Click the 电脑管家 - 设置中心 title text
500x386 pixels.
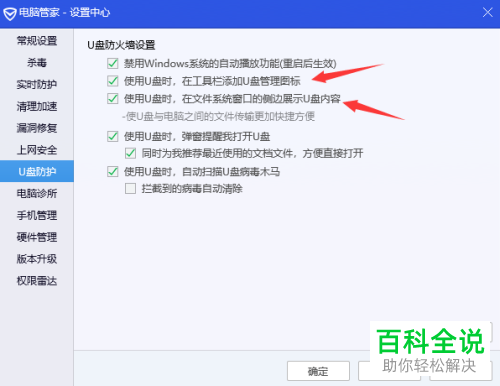click(x=64, y=13)
